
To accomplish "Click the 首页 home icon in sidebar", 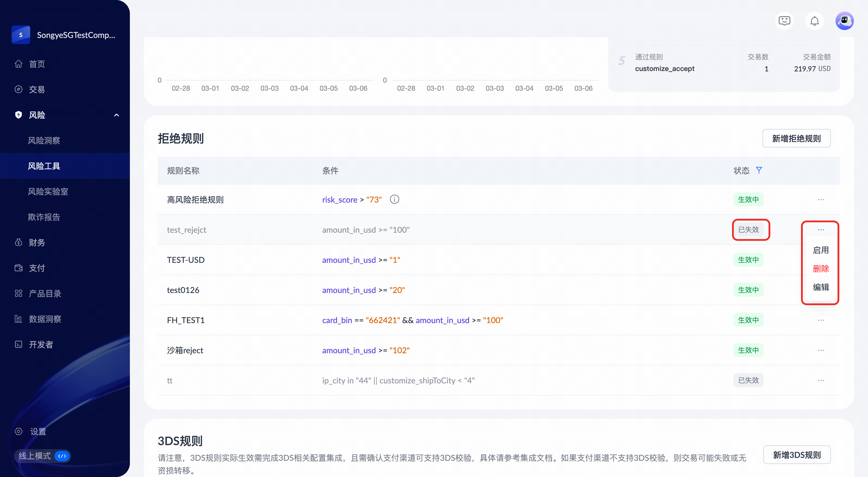I will pos(19,64).
